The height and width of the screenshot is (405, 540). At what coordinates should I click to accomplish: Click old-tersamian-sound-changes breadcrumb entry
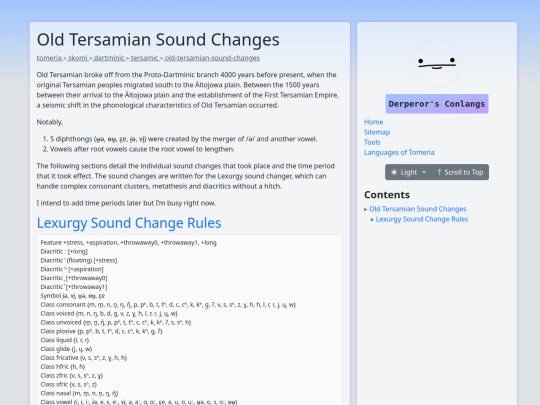212,58
